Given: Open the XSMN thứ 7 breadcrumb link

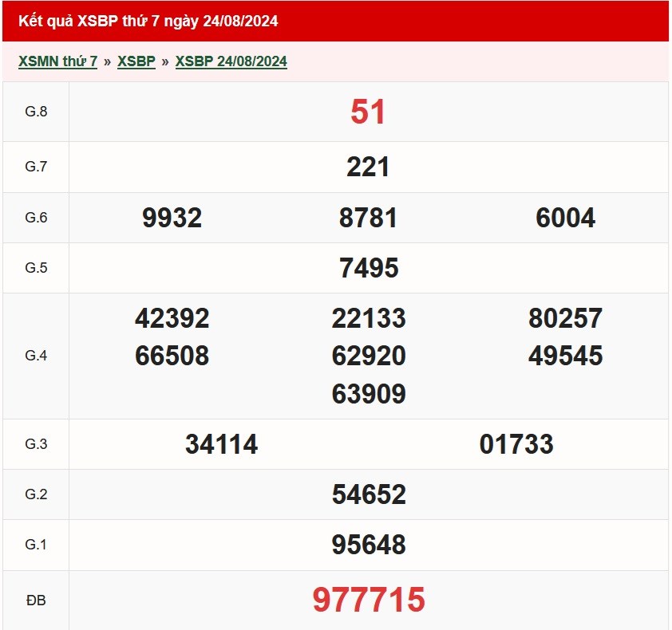Looking at the screenshot, I should tap(57, 61).
